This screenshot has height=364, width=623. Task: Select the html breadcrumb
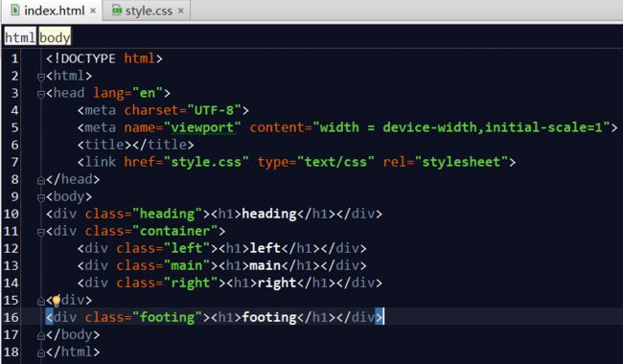20,37
